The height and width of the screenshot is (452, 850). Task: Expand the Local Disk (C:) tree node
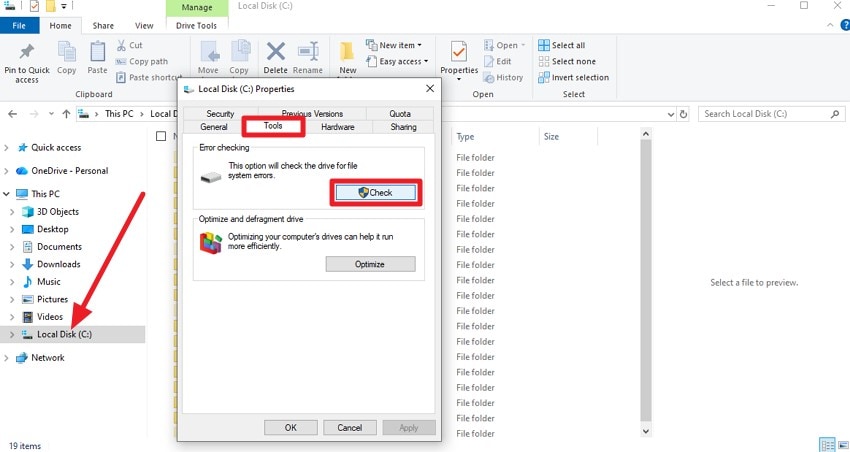12,334
